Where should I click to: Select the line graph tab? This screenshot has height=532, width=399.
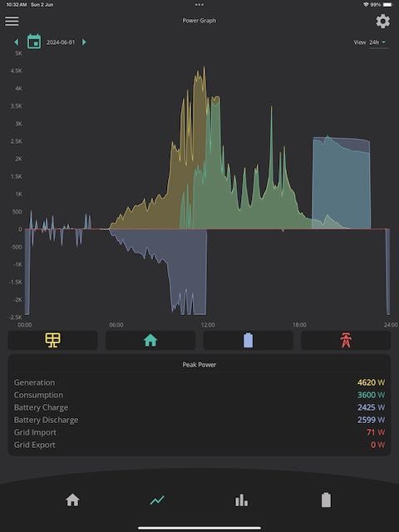pos(157,500)
